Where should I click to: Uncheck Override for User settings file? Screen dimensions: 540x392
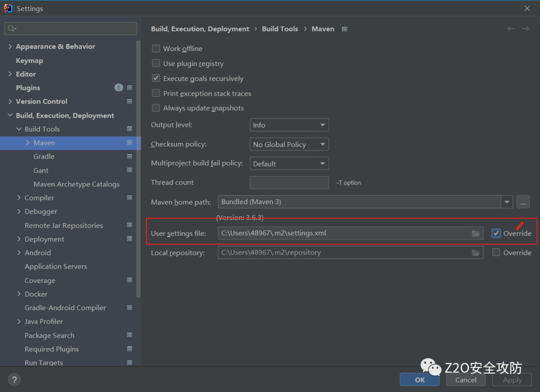496,233
